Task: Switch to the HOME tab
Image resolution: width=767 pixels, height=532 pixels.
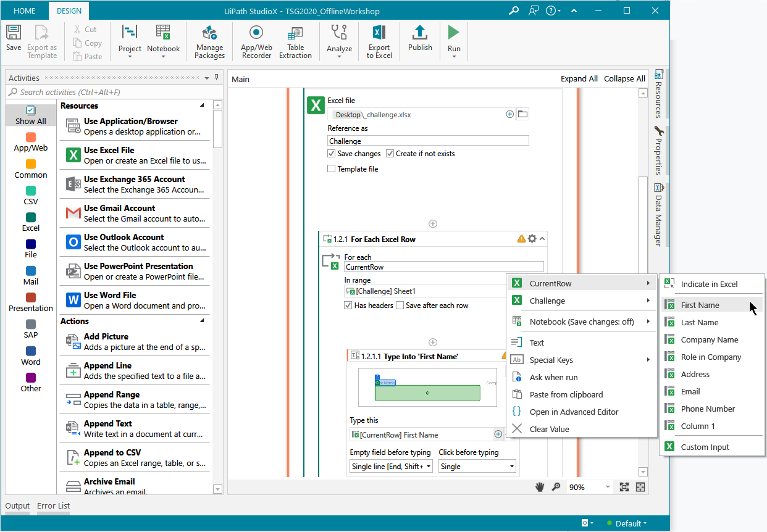Action: coord(25,11)
